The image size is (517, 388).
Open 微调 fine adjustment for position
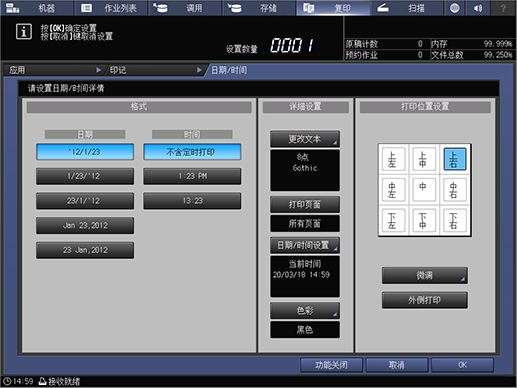coord(425,276)
